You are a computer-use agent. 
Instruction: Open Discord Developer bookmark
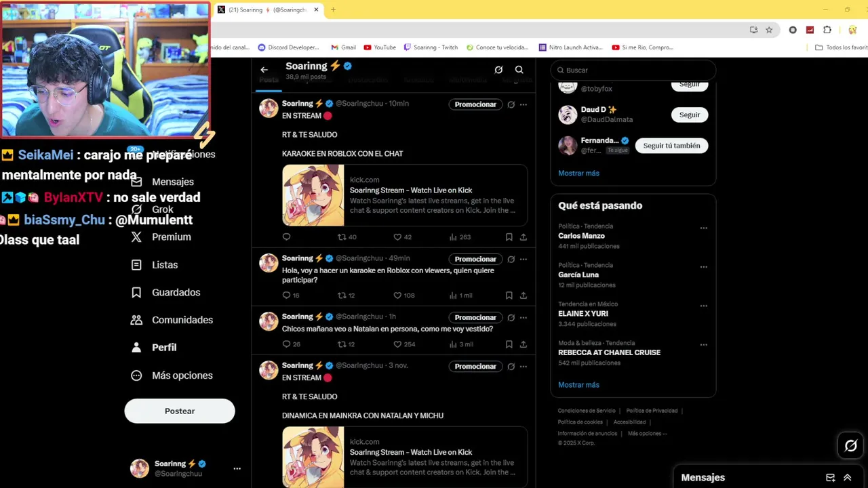click(x=288, y=47)
